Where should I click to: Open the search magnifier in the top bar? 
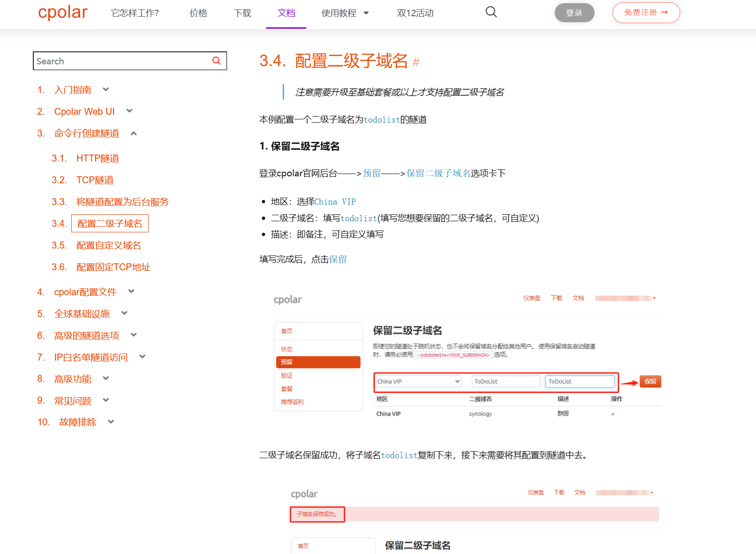pyautogui.click(x=491, y=12)
